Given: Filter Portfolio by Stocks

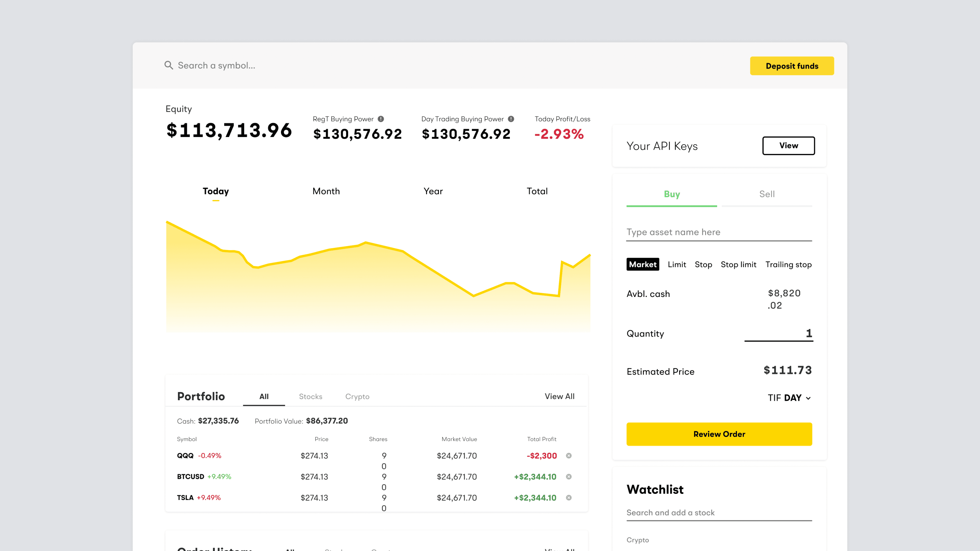Looking at the screenshot, I should coord(310,397).
